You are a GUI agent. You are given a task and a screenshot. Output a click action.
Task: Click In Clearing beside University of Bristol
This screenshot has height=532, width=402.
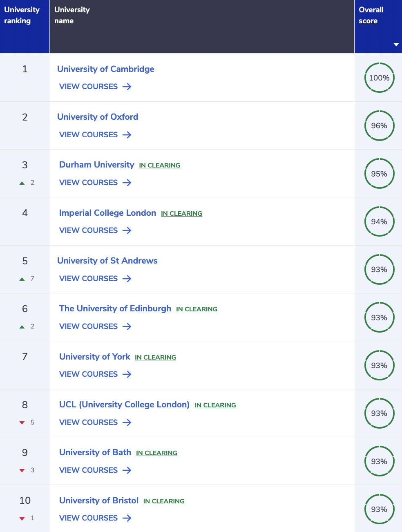pyautogui.click(x=164, y=501)
